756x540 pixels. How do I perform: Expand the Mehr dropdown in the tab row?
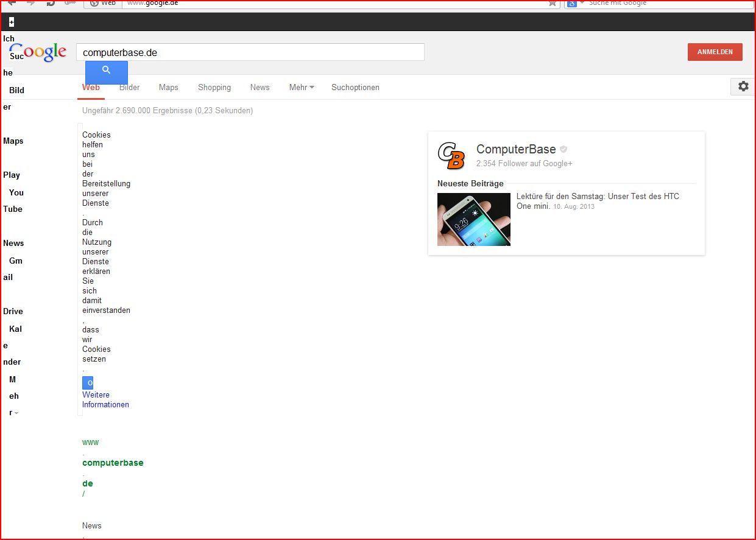tap(302, 88)
